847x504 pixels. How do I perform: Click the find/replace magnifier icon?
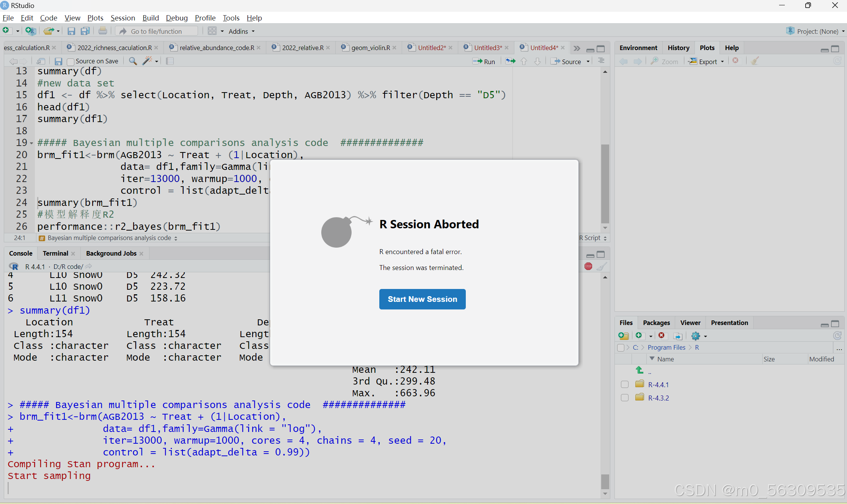coord(133,61)
